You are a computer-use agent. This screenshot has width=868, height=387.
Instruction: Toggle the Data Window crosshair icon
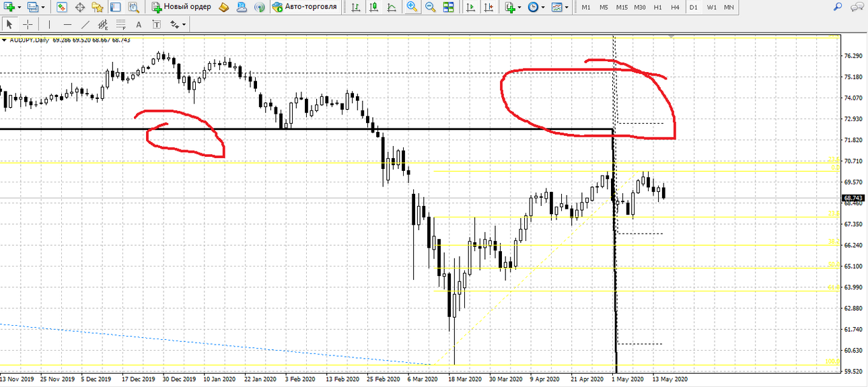coord(80,7)
